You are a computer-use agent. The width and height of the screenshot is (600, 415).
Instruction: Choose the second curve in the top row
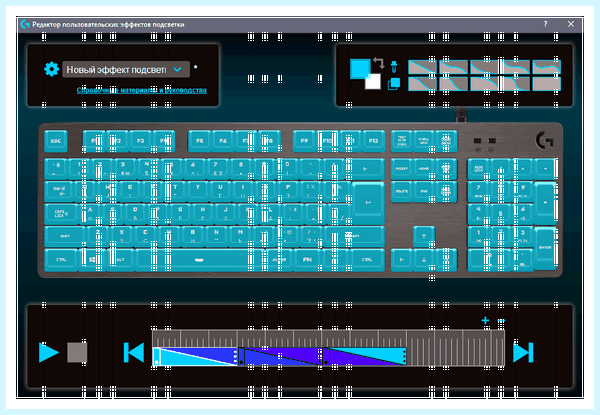click(453, 67)
